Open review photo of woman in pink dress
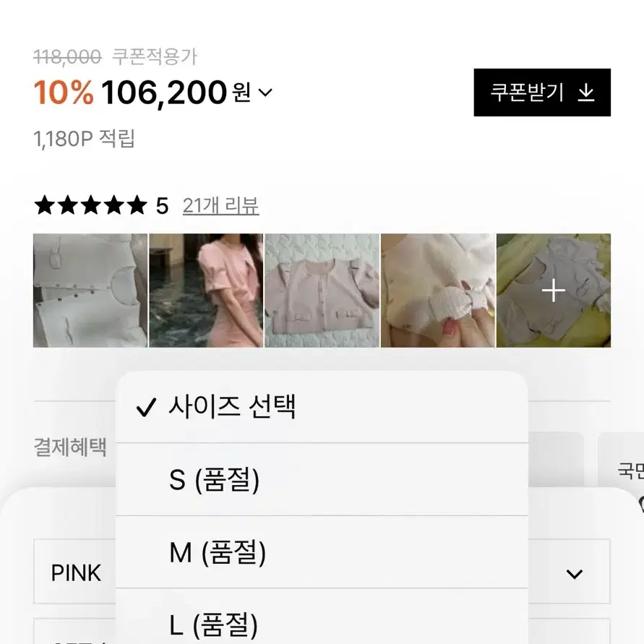Screen dimensions: 644x644 tap(206, 291)
